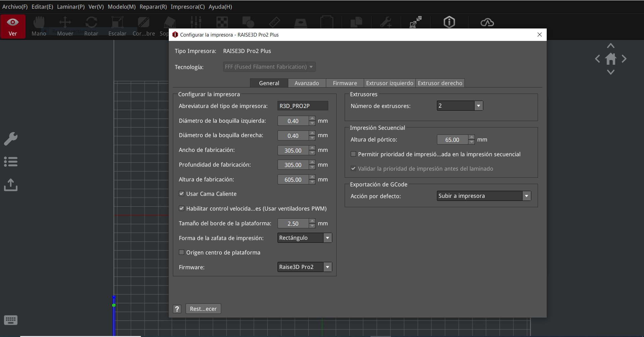Click the duplicate copies toolbar icon

tap(356, 22)
